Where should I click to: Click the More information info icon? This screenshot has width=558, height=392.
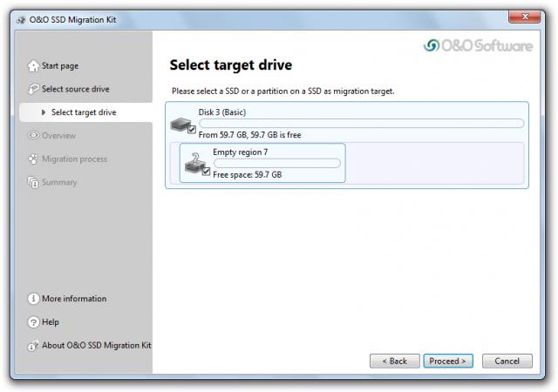pyautogui.click(x=33, y=299)
